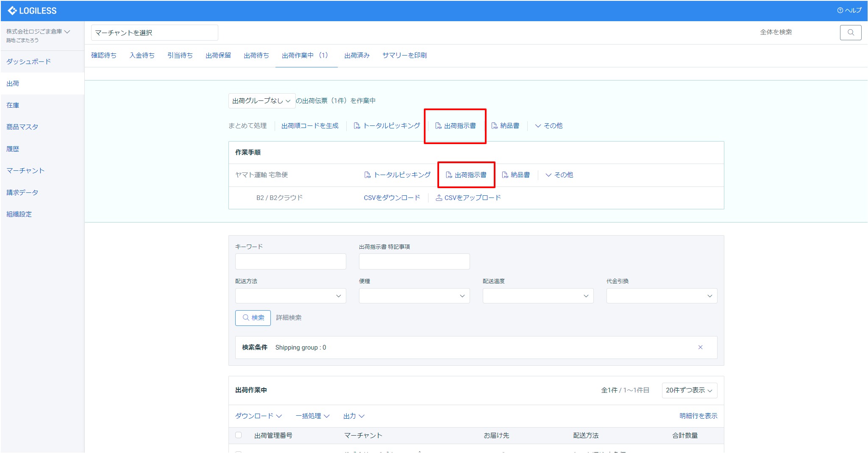
Task: Click the 出荷指示書 PDF icon in ヤマト運輸 row
Action: [x=449, y=175]
